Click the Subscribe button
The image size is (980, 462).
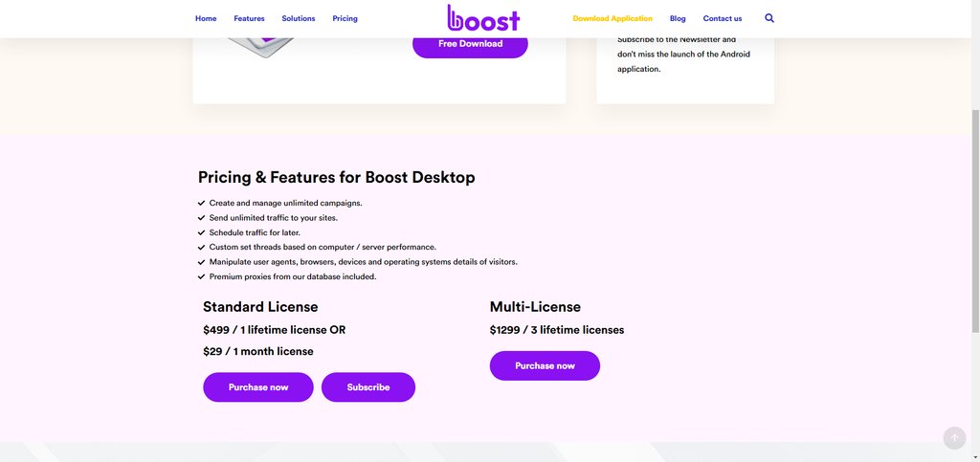tap(368, 387)
